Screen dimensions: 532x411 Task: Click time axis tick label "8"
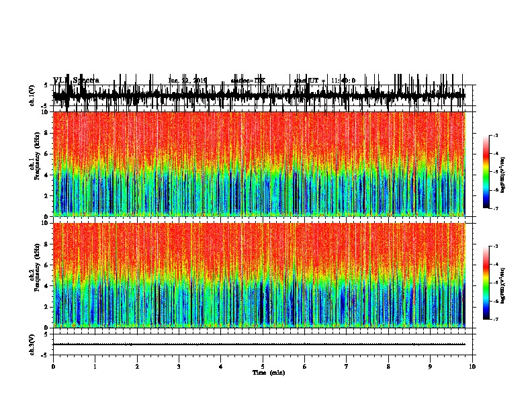pyautogui.click(x=388, y=367)
